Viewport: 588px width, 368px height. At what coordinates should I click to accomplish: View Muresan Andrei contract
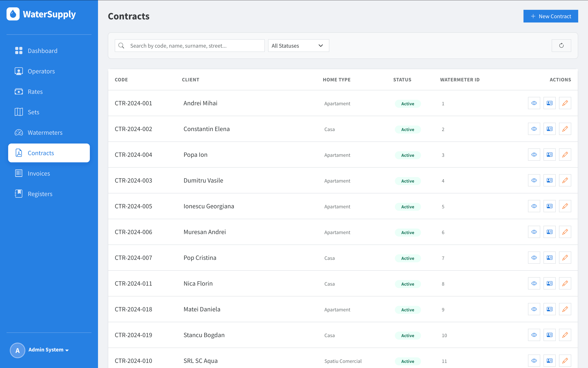[534, 232]
